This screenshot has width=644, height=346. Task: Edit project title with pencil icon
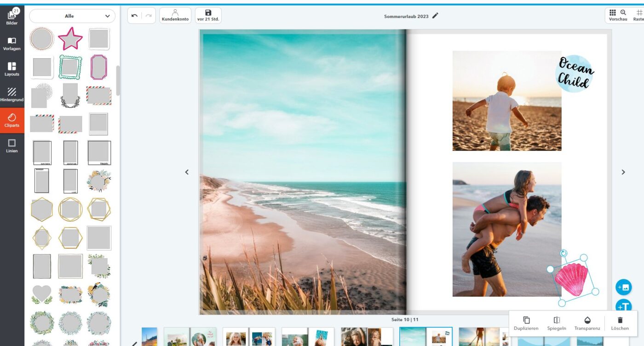(435, 16)
